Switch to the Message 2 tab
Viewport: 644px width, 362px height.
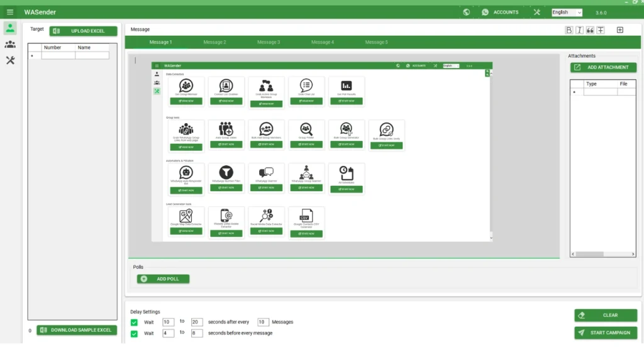coord(214,42)
